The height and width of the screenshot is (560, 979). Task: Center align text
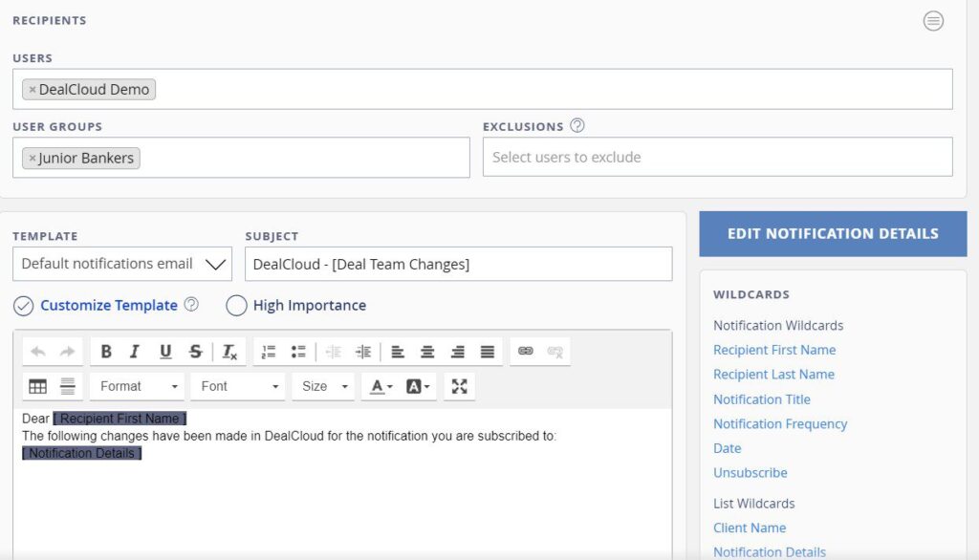(427, 352)
